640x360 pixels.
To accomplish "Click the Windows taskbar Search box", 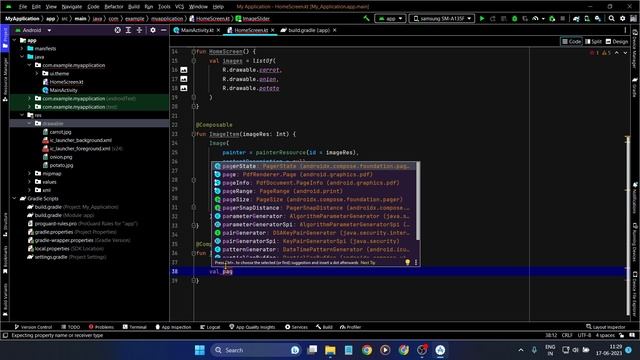I will point(256,350).
